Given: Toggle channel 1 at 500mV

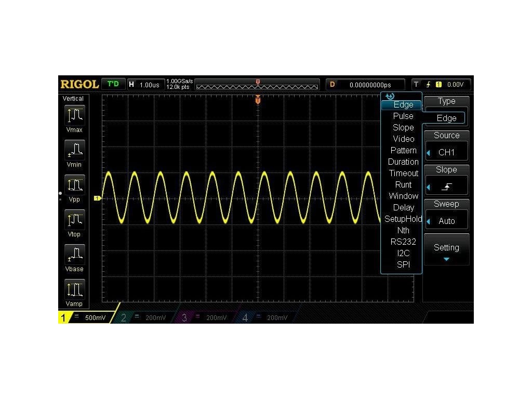Looking at the screenshot, I should (86, 317).
